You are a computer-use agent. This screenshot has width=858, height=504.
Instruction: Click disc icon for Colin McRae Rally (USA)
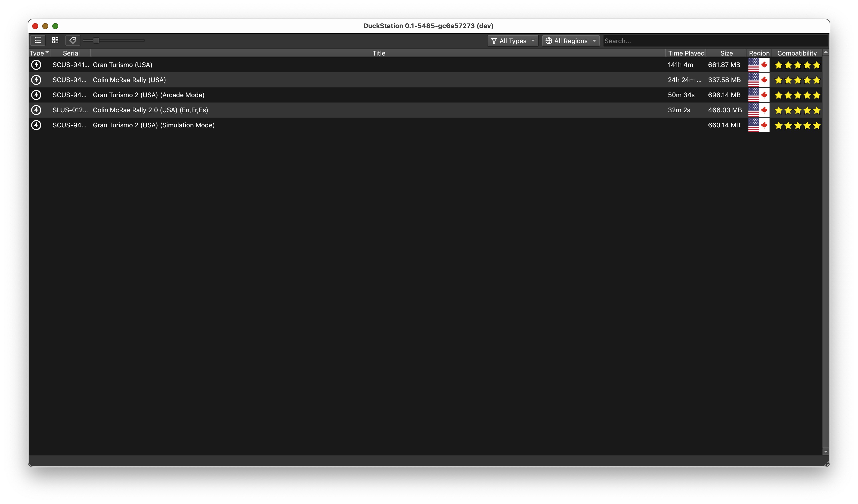tap(36, 80)
